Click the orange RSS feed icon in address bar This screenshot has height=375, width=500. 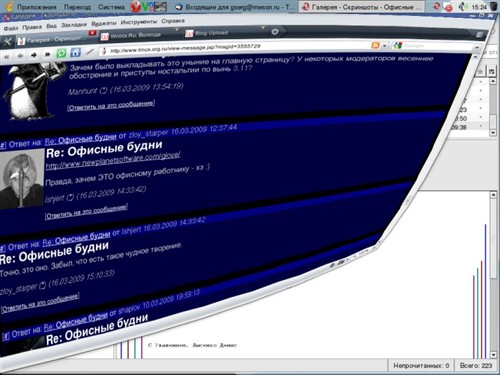(x=375, y=45)
